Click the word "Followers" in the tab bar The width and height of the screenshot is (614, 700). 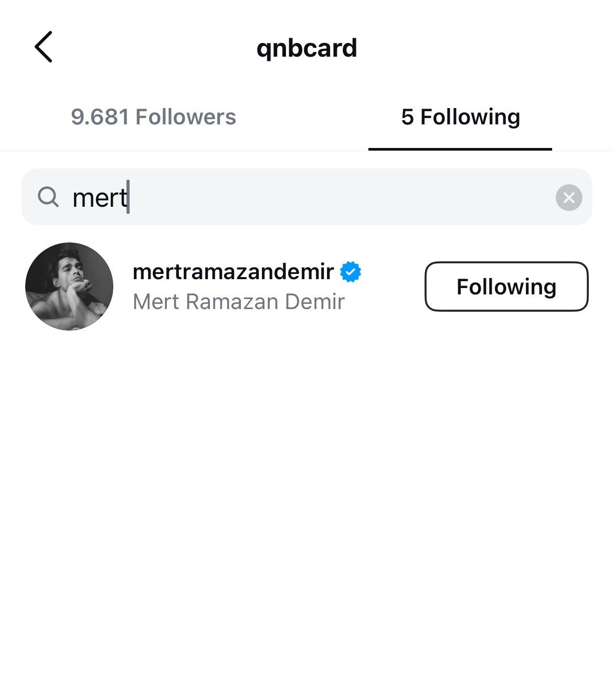click(x=186, y=117)
